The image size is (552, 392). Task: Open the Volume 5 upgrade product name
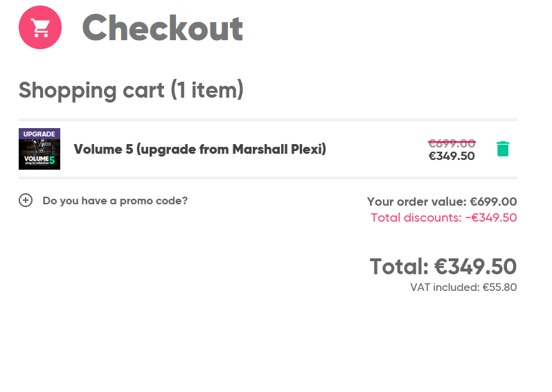pos(199,149)
